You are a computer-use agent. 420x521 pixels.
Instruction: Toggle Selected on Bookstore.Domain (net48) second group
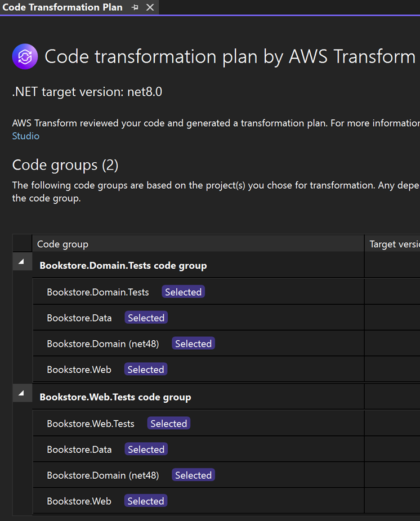[193, 475]
